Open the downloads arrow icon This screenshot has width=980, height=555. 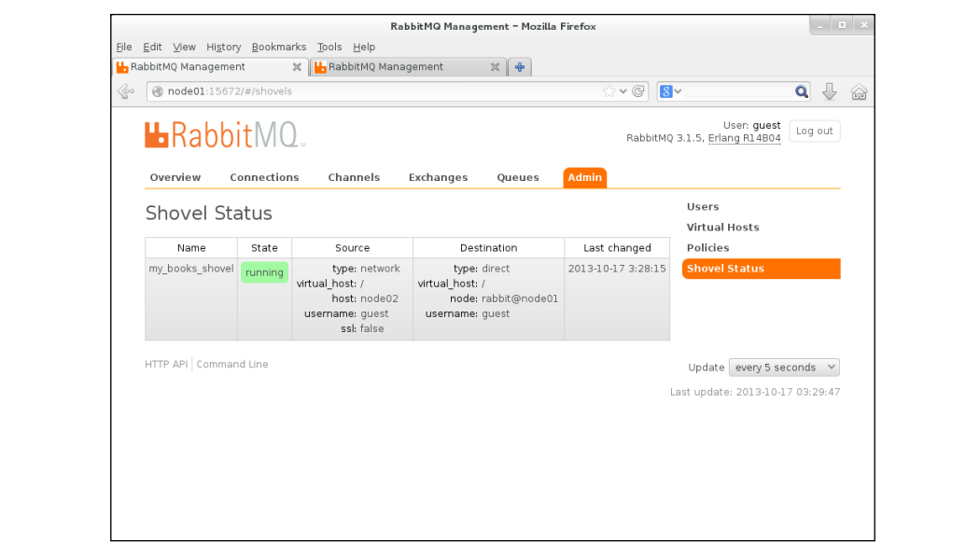(830, 91)
